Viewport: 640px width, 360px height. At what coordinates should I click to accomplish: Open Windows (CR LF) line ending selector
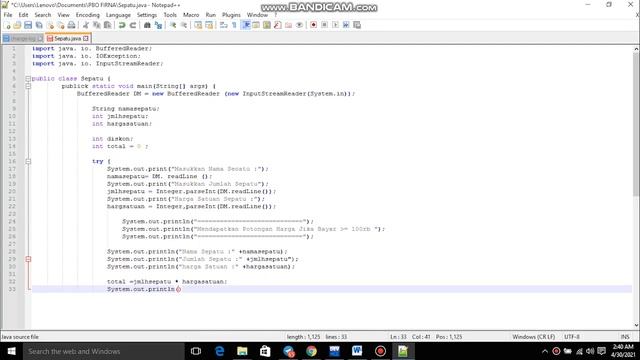click(x=533, y=337)
